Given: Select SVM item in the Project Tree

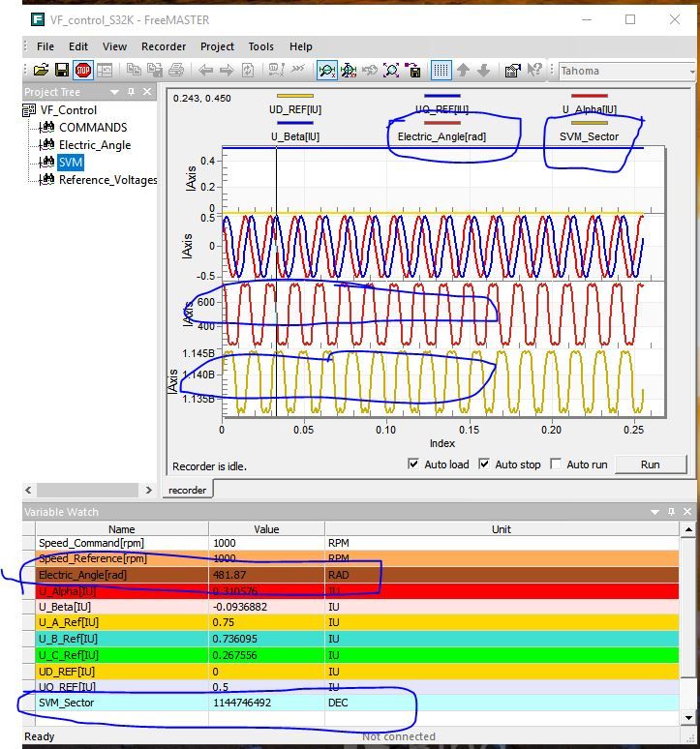Looking at the screenshot, I should pos(71,163).
